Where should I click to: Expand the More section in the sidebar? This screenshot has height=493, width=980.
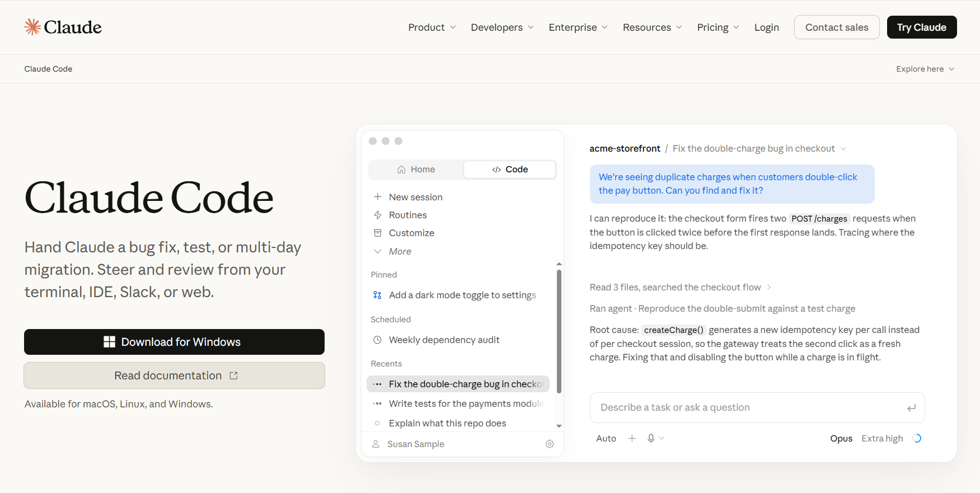click(392, 251)
